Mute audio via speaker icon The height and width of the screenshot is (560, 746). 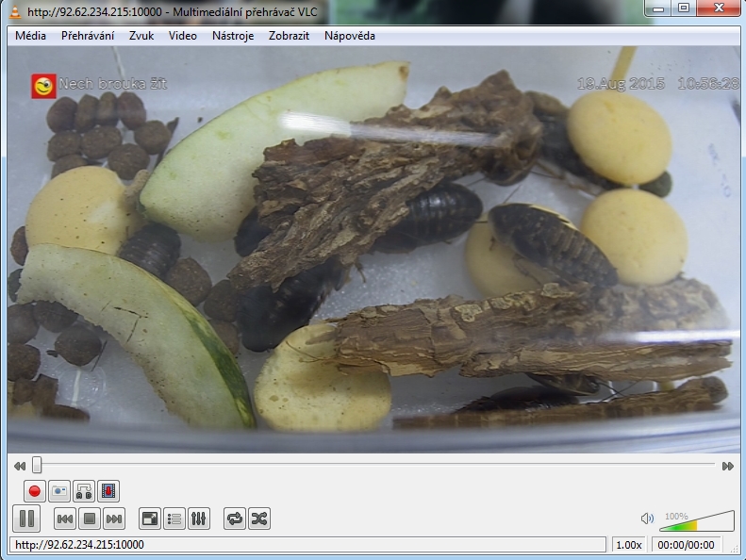click(x=647, y=519)
